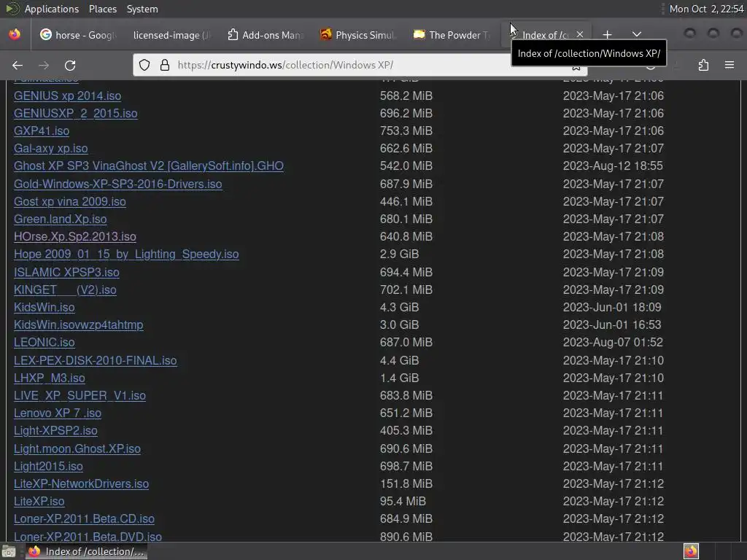747x560 pixels.
Task: Click date 2023-Aug-12 18:55
Action: 613,166
